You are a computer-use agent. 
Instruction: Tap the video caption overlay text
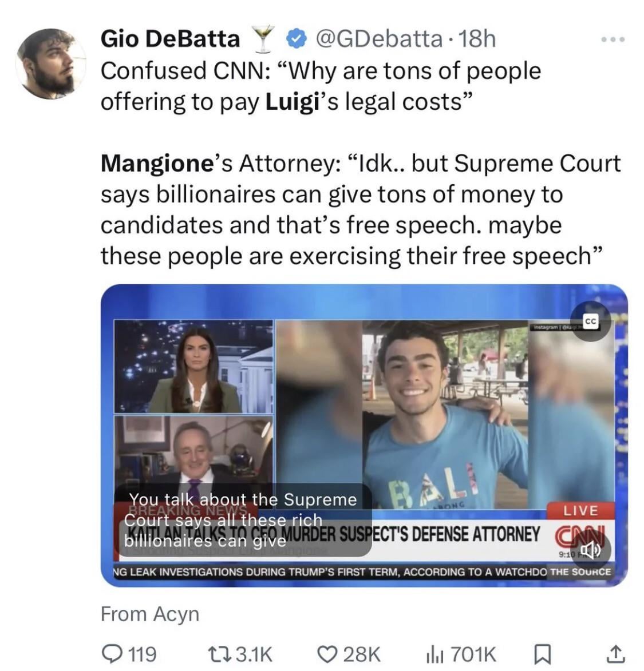coord(243,520)
